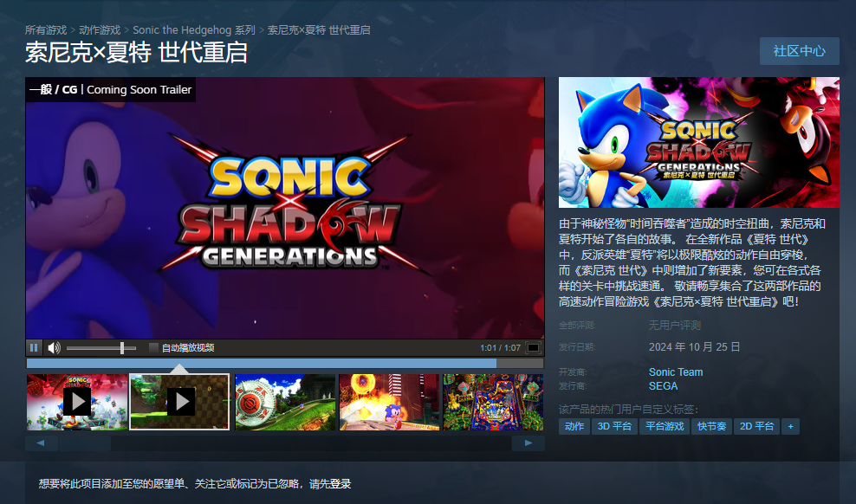Click the left arrow of thumbnail strip

click(x=41, y=443)
